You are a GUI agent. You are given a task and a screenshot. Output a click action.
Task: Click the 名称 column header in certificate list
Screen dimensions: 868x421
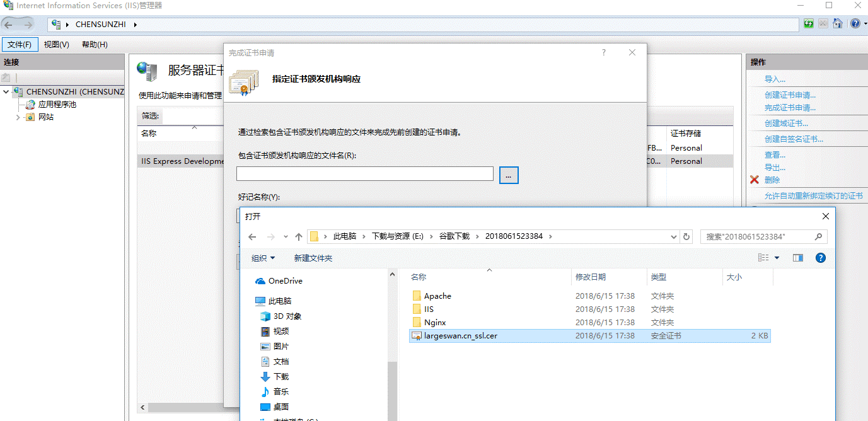pos(149,134)
